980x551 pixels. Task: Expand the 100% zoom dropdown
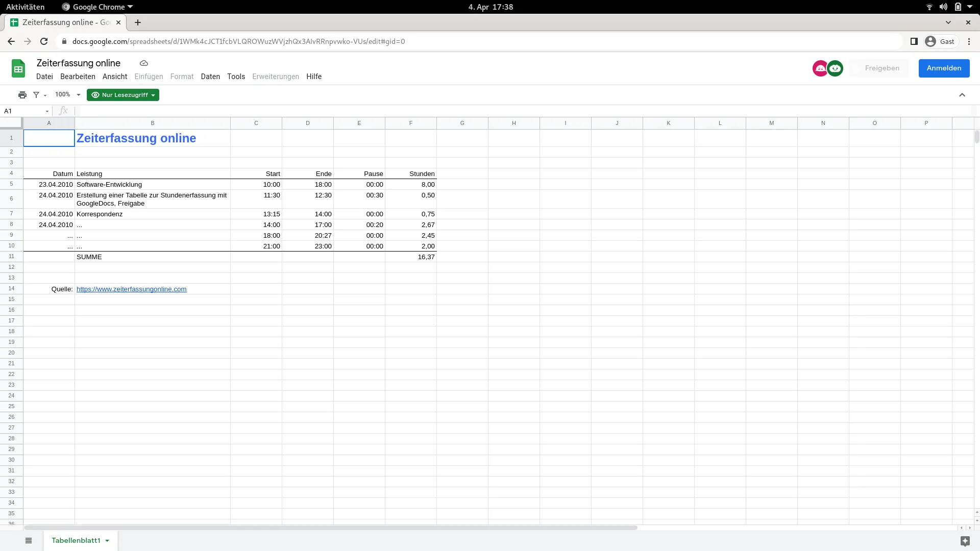pos(78,95)
